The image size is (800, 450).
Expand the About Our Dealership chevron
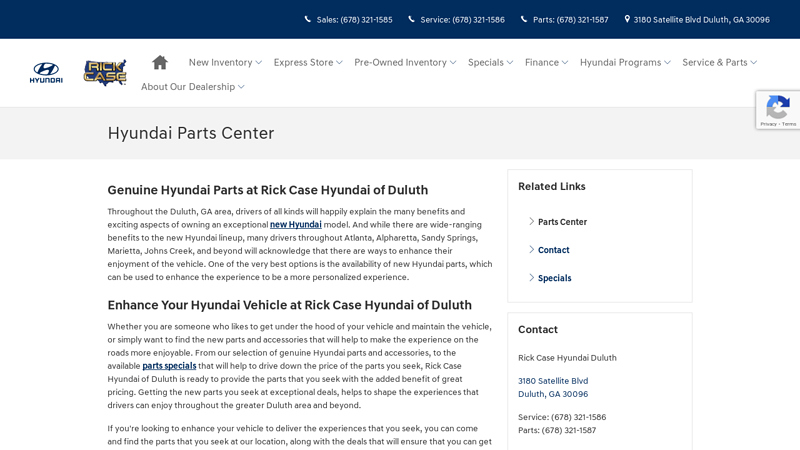tap(241, 87)
